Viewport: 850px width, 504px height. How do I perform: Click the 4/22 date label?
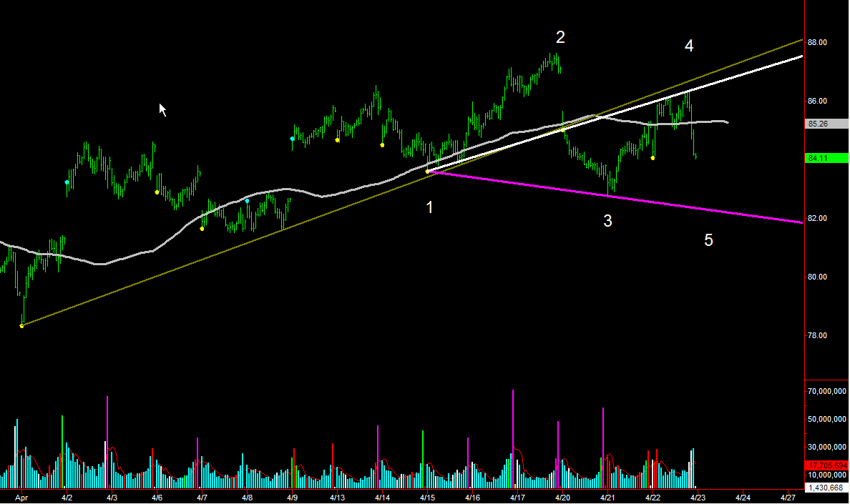(x=653, y=498)
